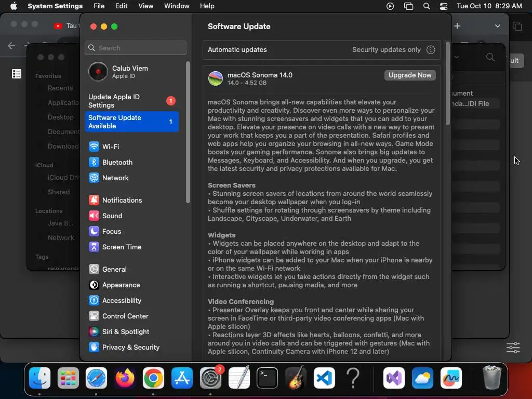Select Shared in Finder sidebar
532x399 pixels.
(x=58, y=192)
